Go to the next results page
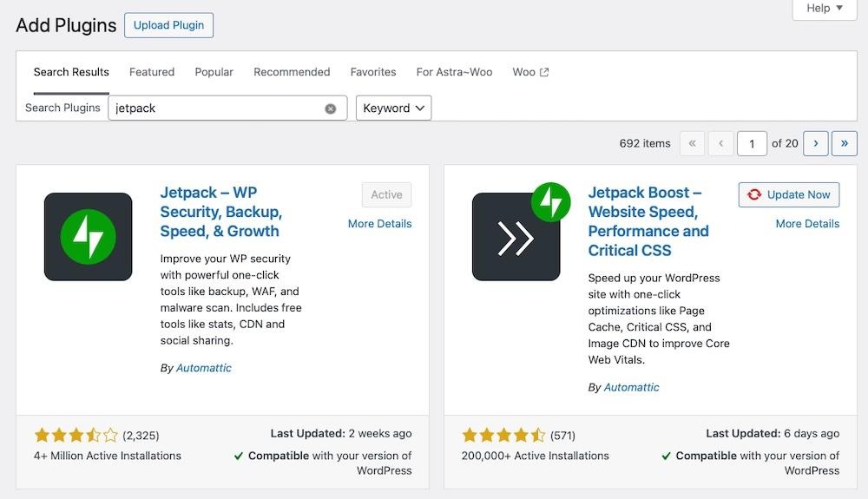 (815, 143)
